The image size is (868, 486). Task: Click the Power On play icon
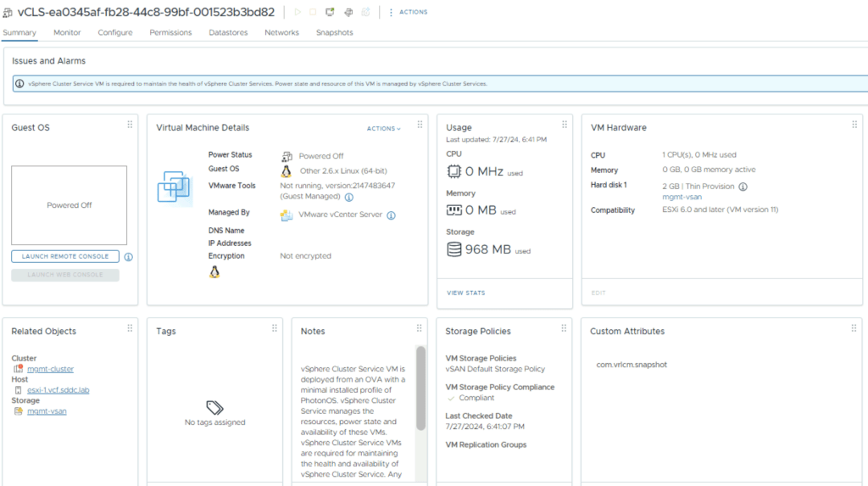(x=298, y=12)
